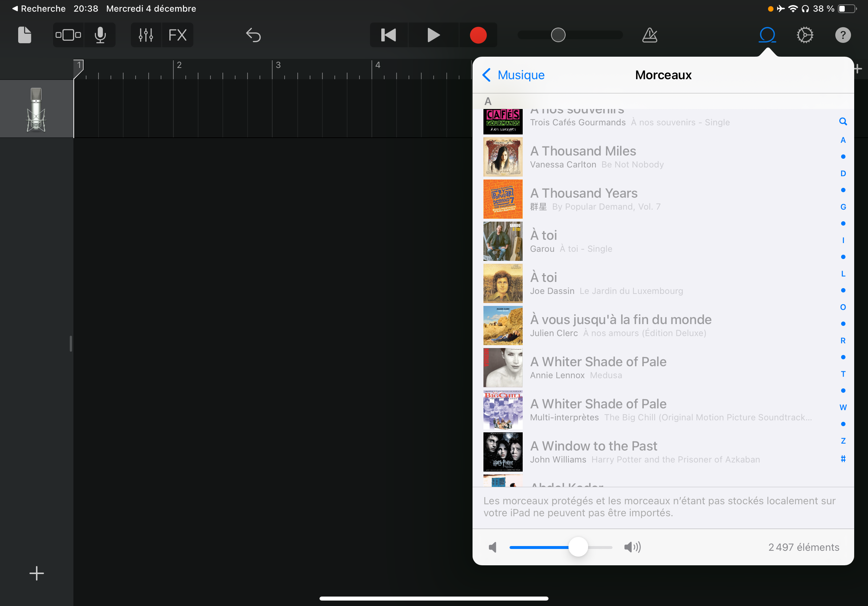This screenshot has width=868, height=606.
Task: Return to Recherche app in status bar
Action: point(39,8)
